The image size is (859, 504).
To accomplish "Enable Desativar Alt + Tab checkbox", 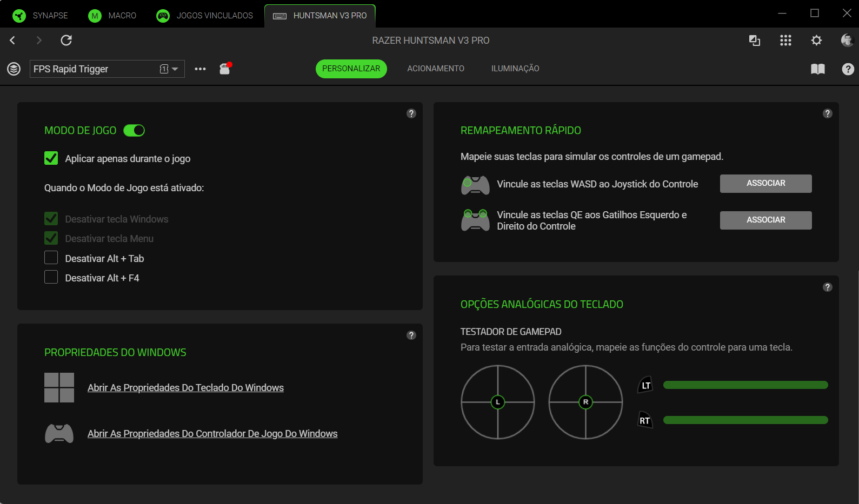I will click(x=51, y=258).
